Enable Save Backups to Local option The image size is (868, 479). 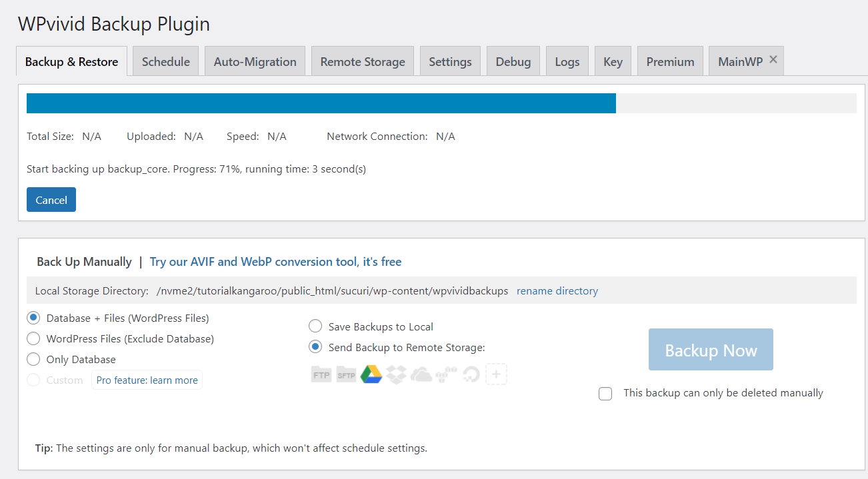click(315, 326)
